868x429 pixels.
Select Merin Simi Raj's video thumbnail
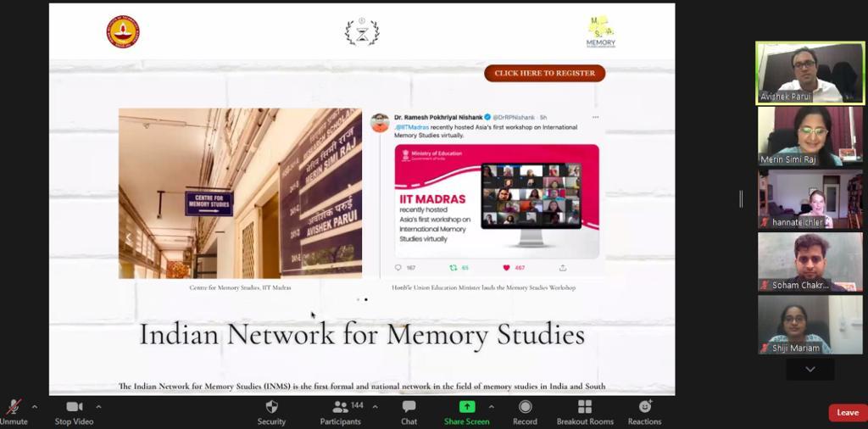coord(810,136)
